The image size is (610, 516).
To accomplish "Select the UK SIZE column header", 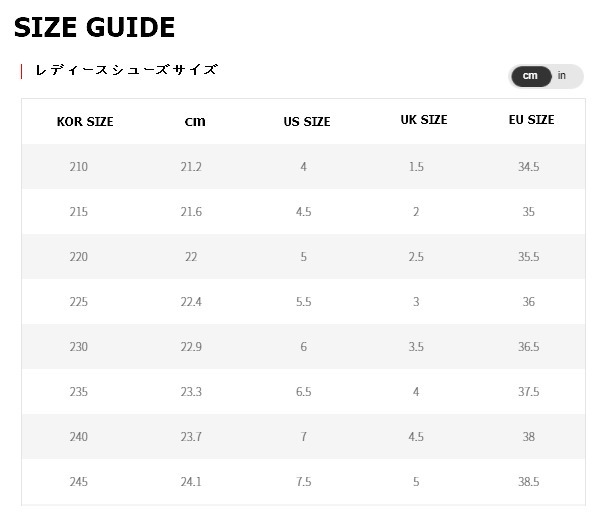I will (x=424, y=119).
